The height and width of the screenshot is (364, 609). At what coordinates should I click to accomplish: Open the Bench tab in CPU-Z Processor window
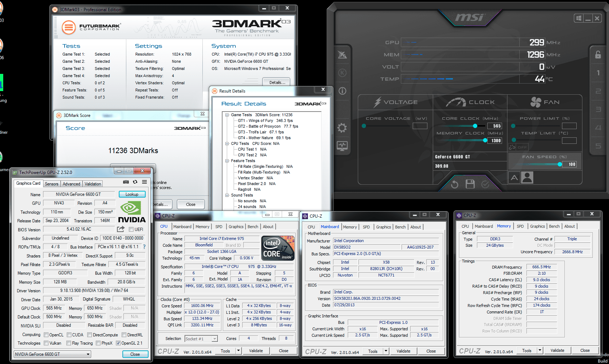[253, 227]
